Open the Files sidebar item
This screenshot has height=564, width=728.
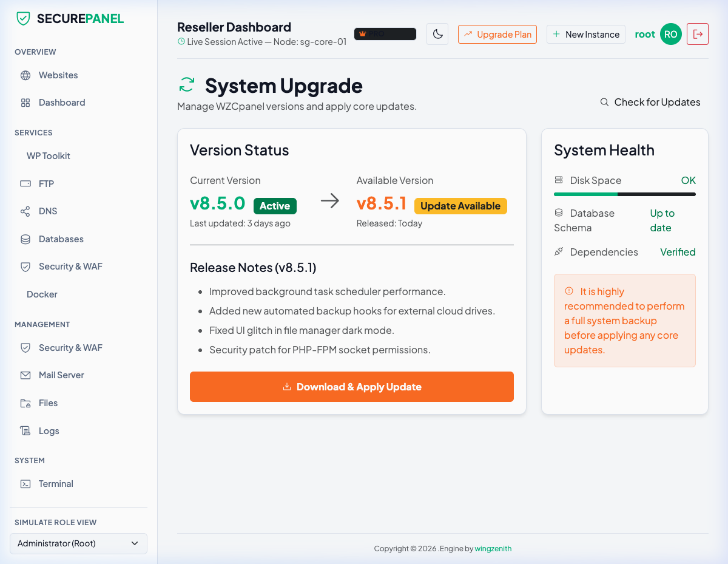pyautogui.click(x=78, y=403)
